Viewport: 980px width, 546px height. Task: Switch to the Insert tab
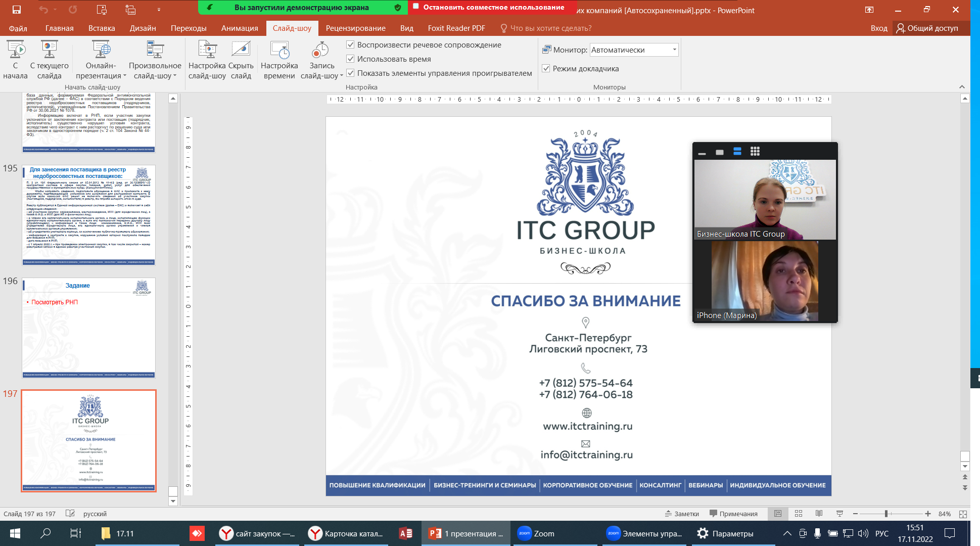[x=102, y=28]
